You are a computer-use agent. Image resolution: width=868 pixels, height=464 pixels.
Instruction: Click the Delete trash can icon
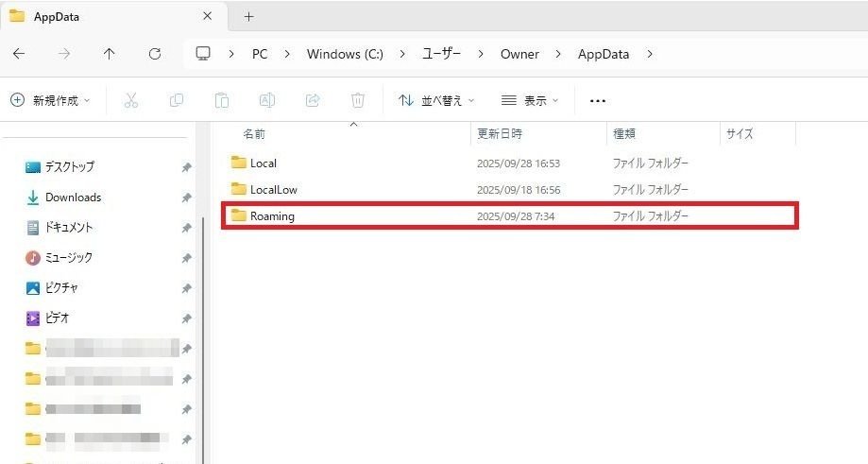(x=358, y=100)
